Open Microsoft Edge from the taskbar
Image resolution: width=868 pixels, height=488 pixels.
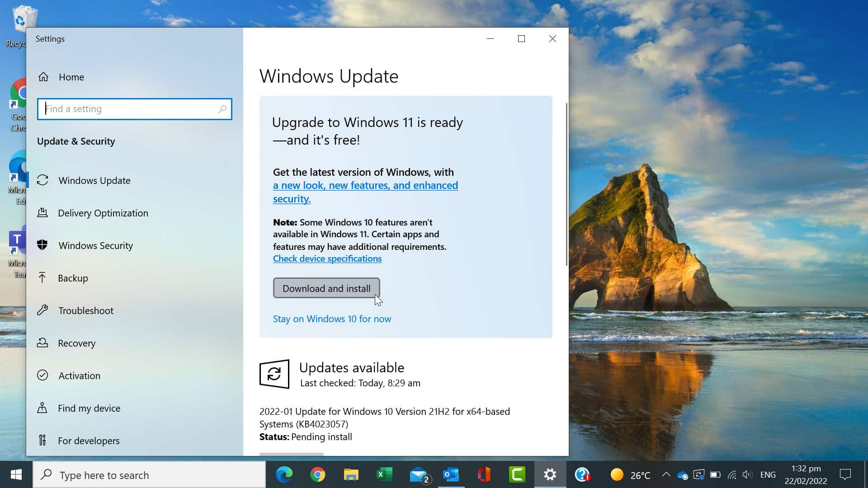click(x=284, y=474)
